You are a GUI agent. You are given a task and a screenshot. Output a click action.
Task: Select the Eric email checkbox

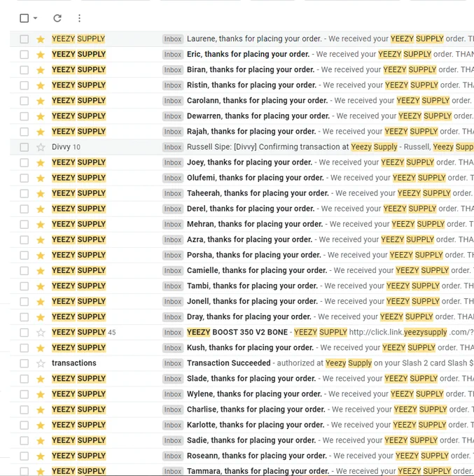(25, 55)
